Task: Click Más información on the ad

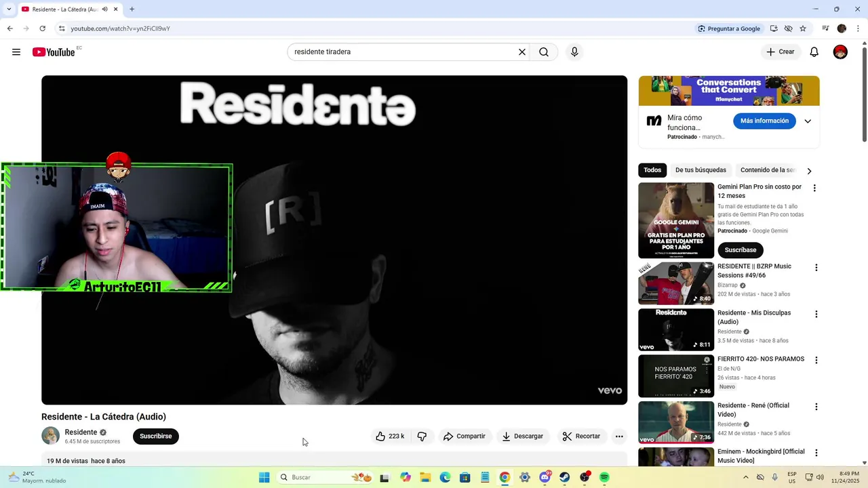Action: (764, 121)
